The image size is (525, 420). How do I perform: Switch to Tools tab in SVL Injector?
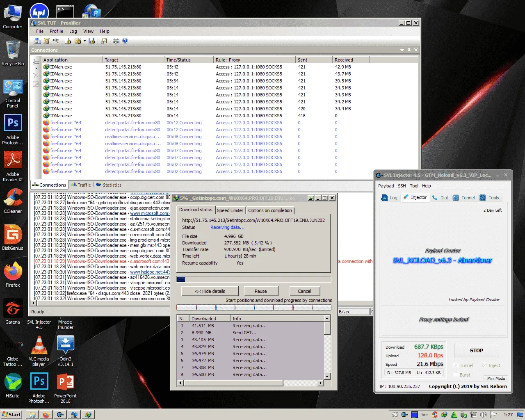[x=489, y=198]
